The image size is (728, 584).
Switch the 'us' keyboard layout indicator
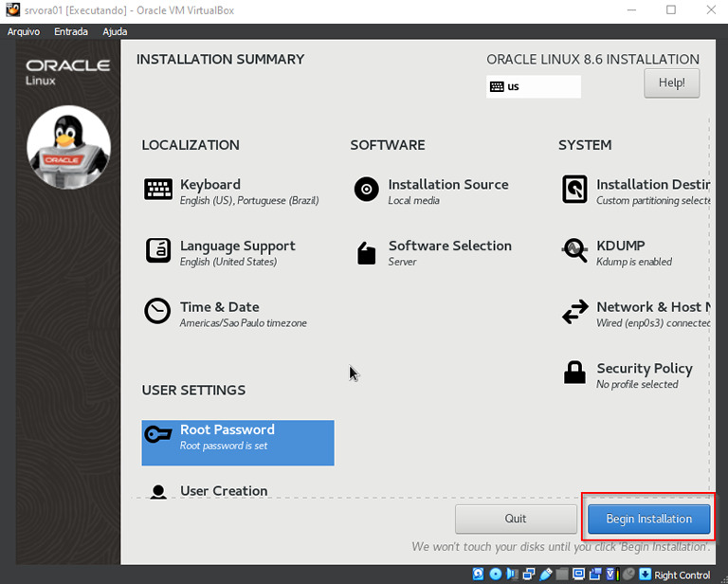coord(534,87)
